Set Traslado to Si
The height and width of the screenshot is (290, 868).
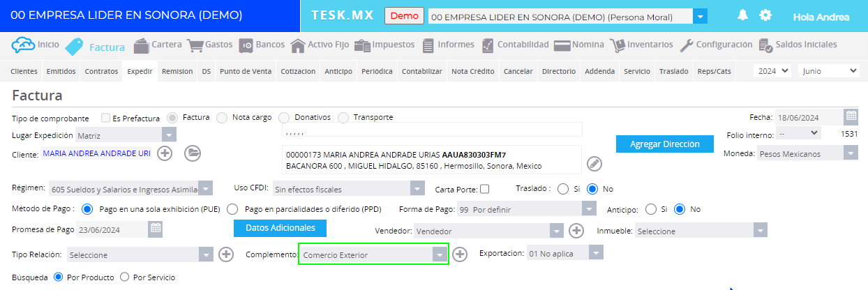563,188
